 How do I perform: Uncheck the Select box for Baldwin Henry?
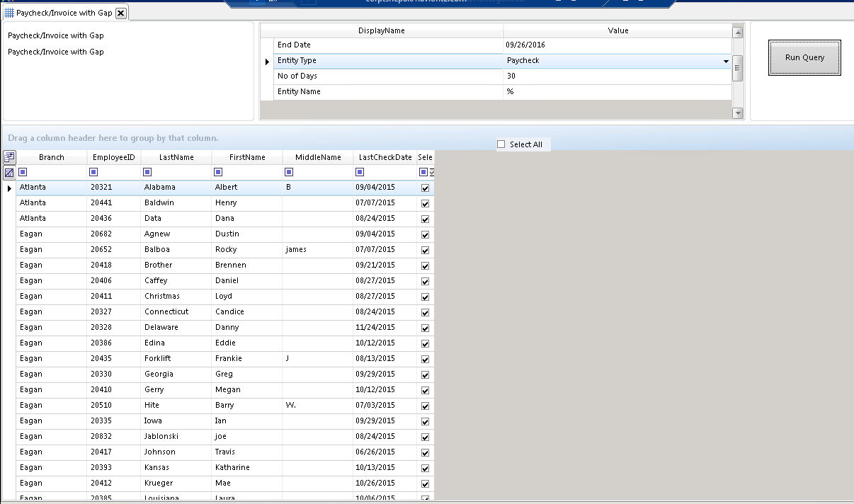[425, 204]
